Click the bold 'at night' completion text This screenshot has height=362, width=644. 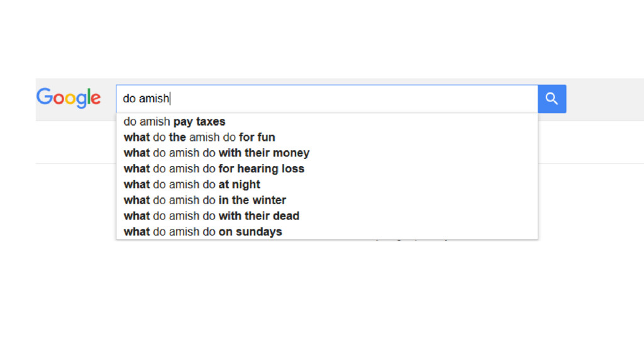[x=239, y=184]
